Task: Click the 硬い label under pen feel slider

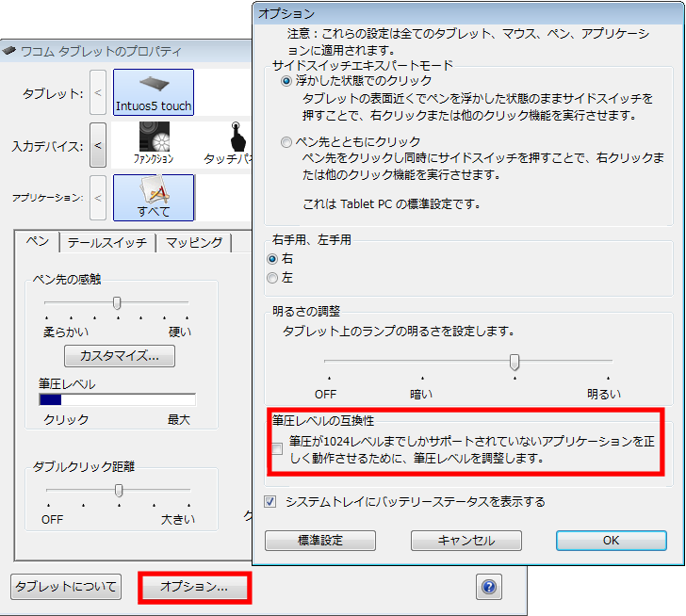Action: tap(180, 332)
